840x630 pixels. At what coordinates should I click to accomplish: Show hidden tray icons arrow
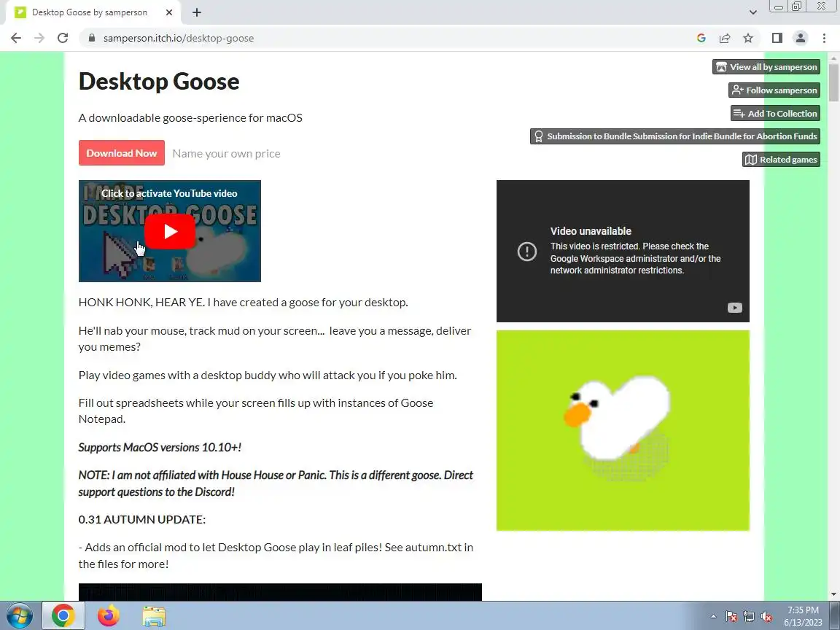pyautogui.click(x=713, y=617)
